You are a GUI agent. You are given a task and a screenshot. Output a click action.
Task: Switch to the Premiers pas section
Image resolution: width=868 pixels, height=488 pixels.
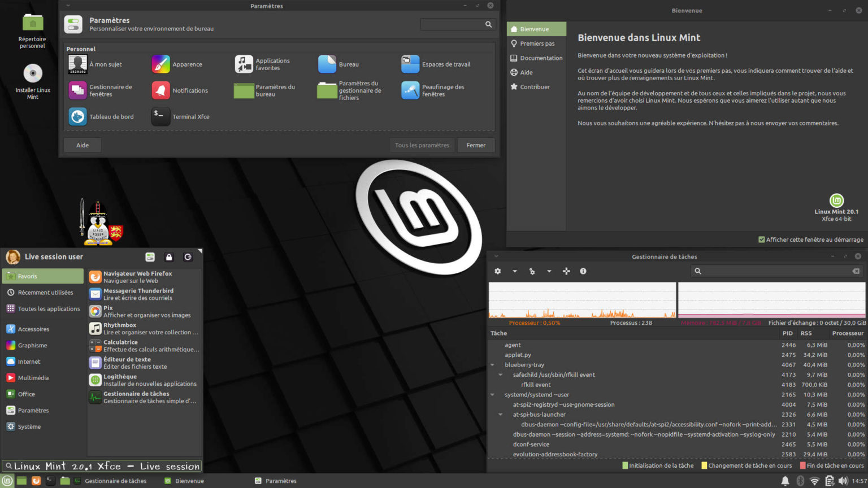point(536,43)
